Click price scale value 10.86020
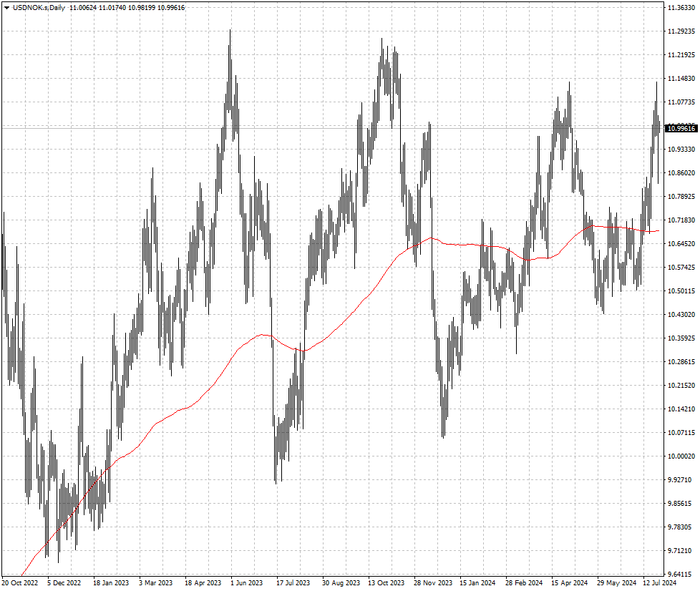The width and height of the screenshot is (700, 591). 681,172
